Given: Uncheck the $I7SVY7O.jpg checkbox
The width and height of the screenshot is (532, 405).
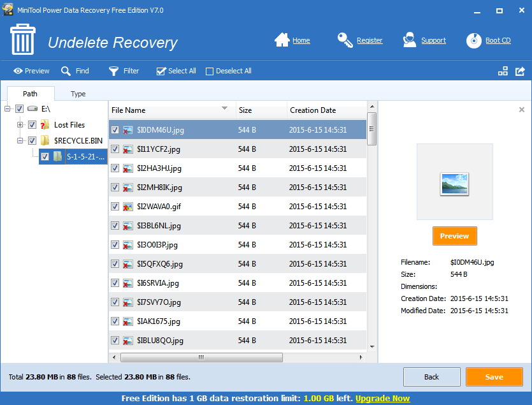Looking at the screenshot, I should [115, 302].
